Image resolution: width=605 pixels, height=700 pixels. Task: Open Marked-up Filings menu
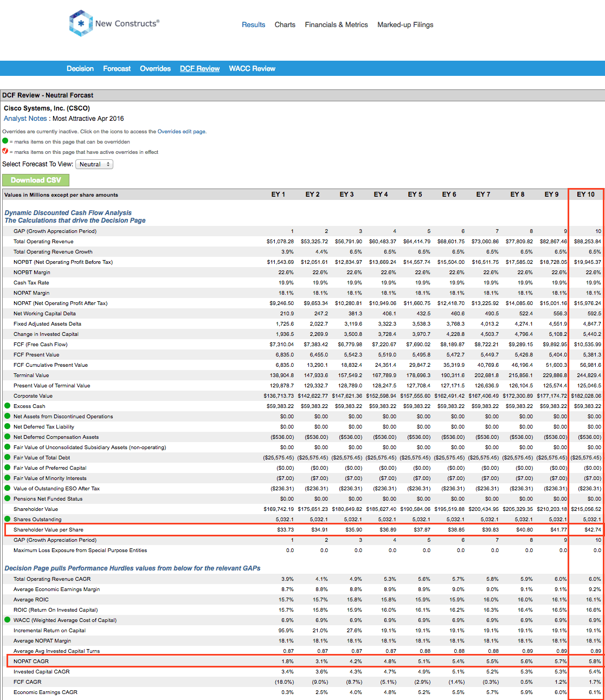point(406,25)
